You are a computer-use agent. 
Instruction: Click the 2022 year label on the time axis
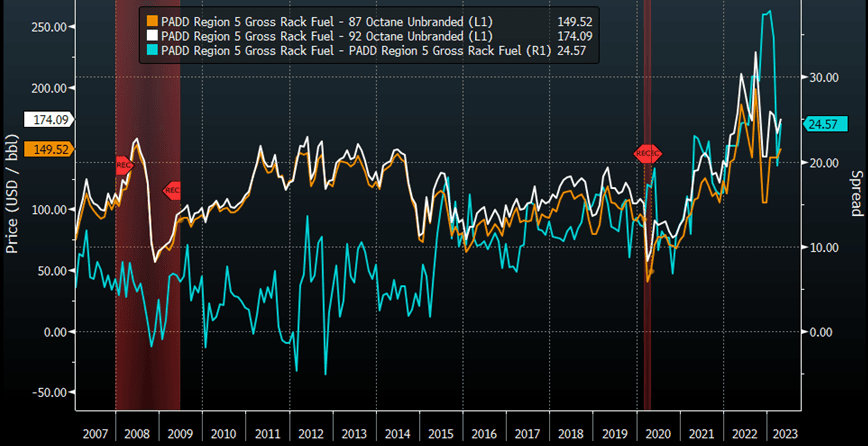[x=744, y=433]
